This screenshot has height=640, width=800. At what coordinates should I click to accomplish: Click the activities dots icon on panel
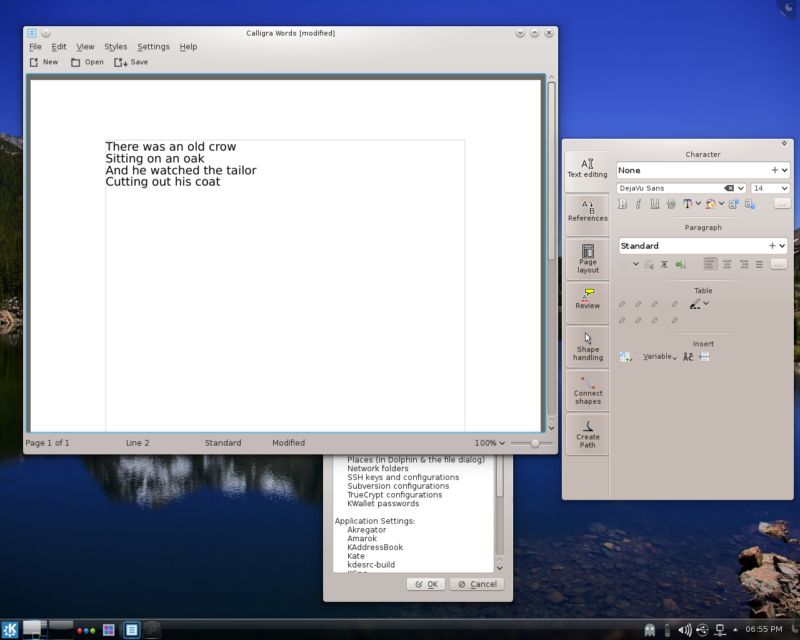point(86,631)
